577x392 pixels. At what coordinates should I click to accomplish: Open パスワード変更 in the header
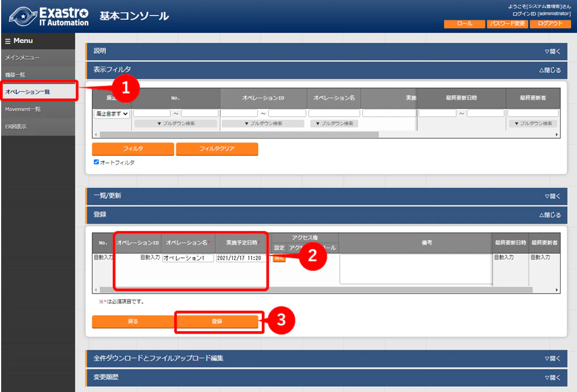508,23
